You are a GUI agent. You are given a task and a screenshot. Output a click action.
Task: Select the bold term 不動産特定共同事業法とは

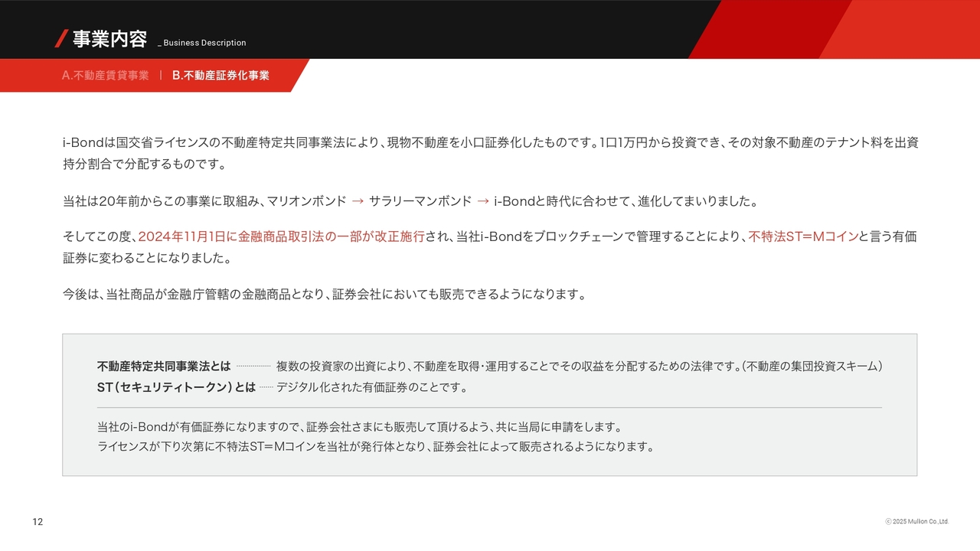(164, 367)
